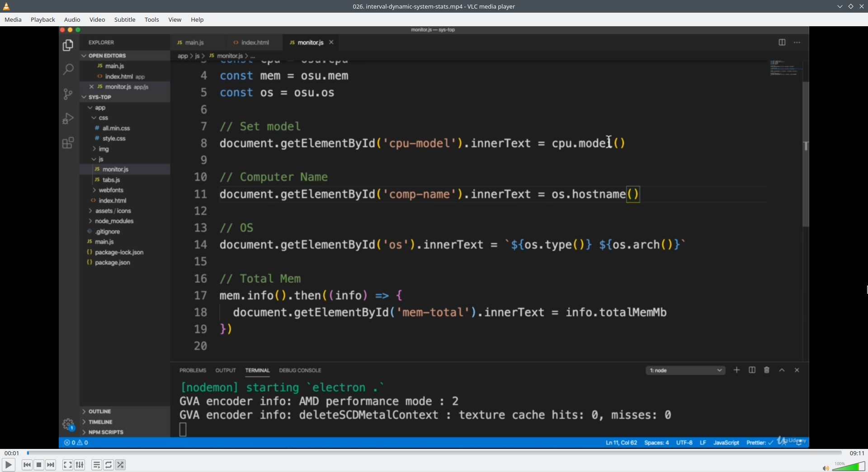Click VLC previous media button
The image size is (868, 472).
[27, 465]
